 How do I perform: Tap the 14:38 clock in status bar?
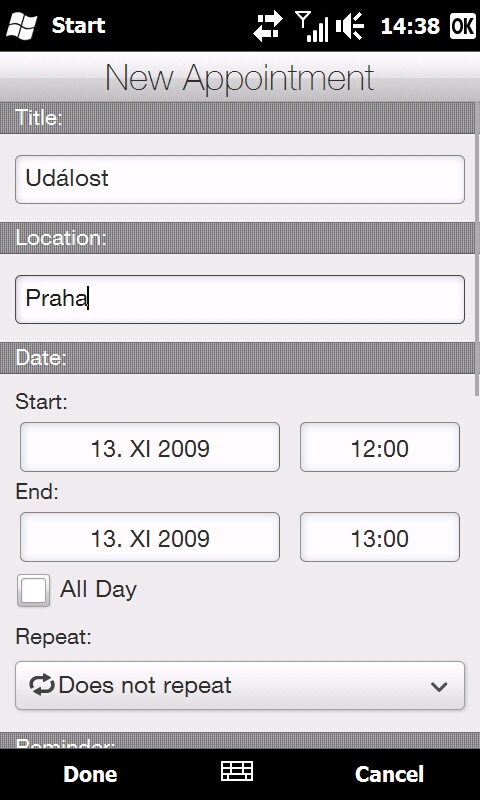(x=410, y=26)
